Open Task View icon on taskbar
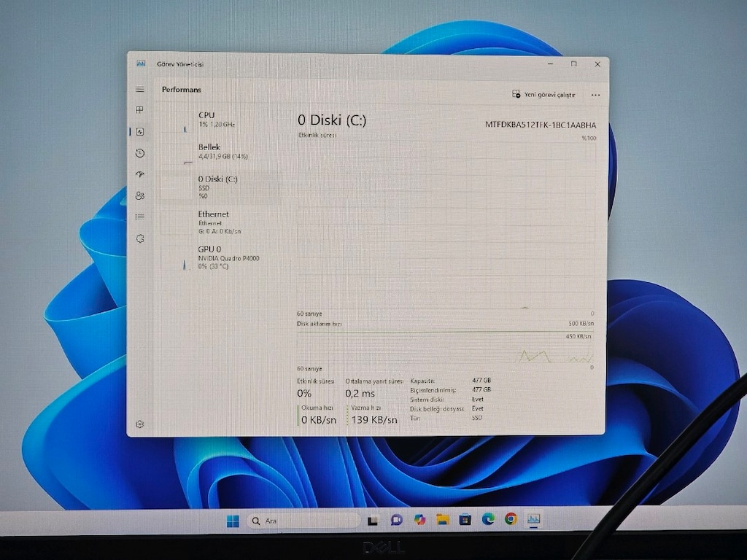This screenshot has height=560, width=747. [373, 521]
